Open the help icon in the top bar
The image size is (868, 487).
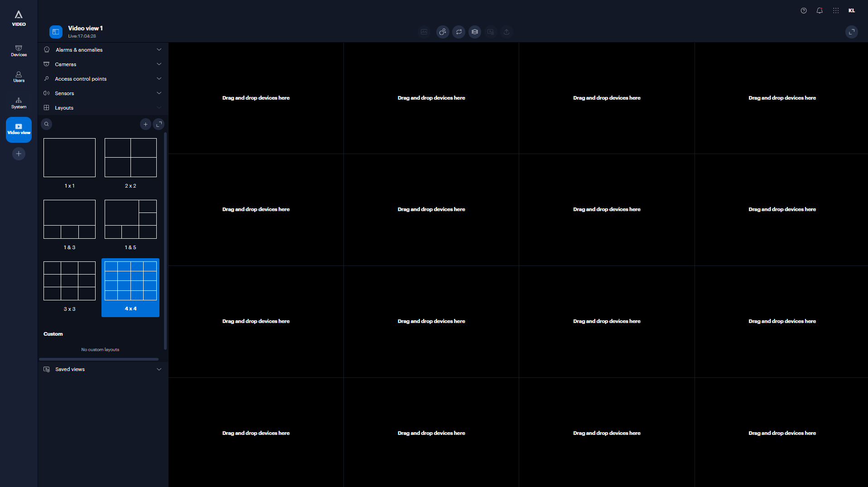point(804,10)
